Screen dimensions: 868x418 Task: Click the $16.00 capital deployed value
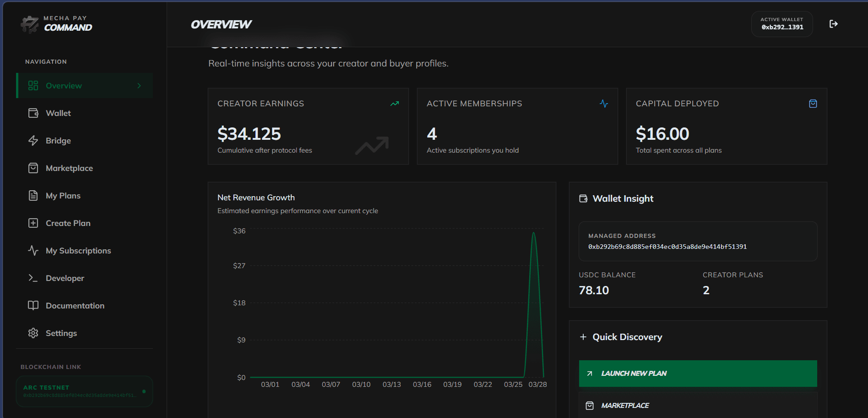click(662, 134)
